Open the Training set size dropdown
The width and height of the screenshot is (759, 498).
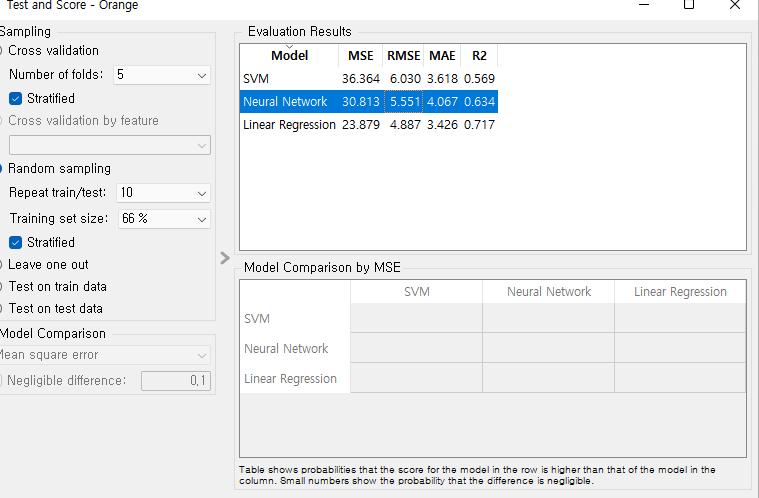coord(163,219)
